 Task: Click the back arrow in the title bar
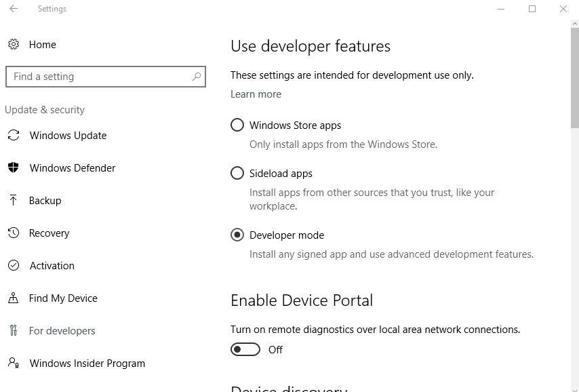14,9
